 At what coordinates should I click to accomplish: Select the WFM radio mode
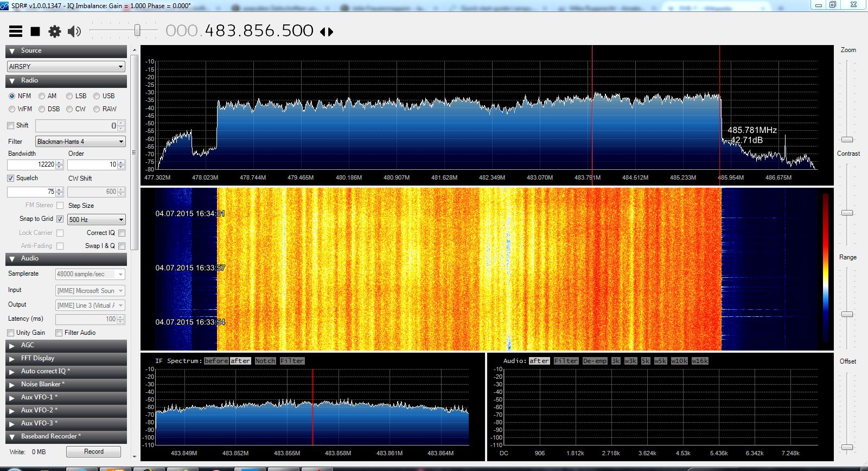pyautogui.click(x=12, y=109)
